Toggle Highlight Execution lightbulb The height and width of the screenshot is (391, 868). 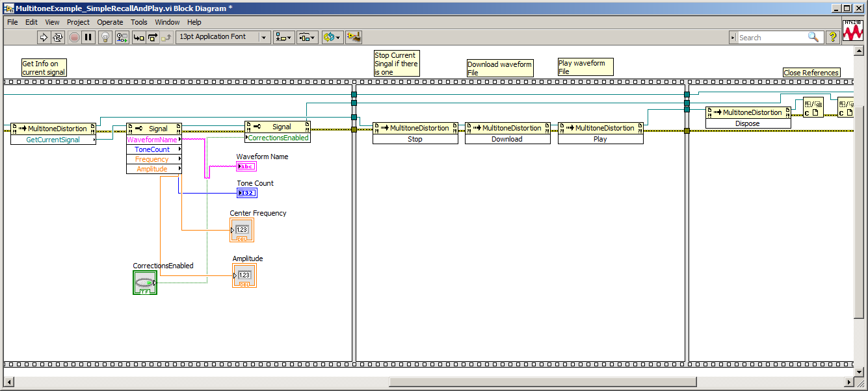click(x=105, y=37)
